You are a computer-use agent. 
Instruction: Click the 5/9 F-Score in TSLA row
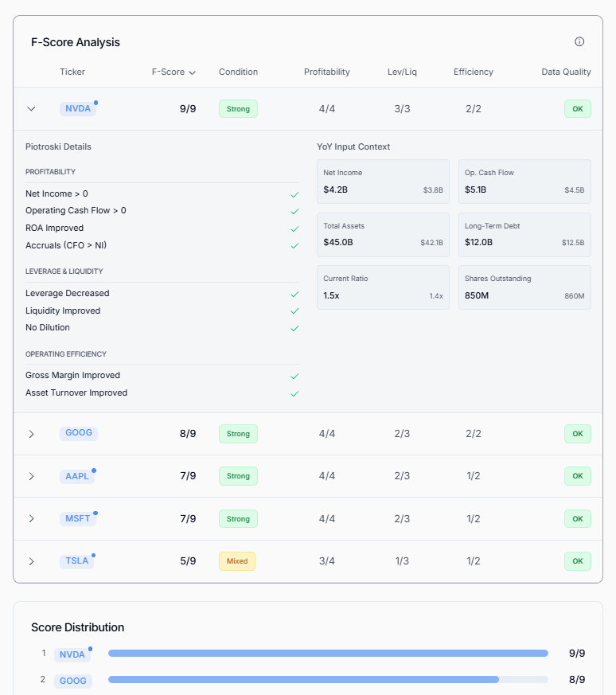coord(188,561)
